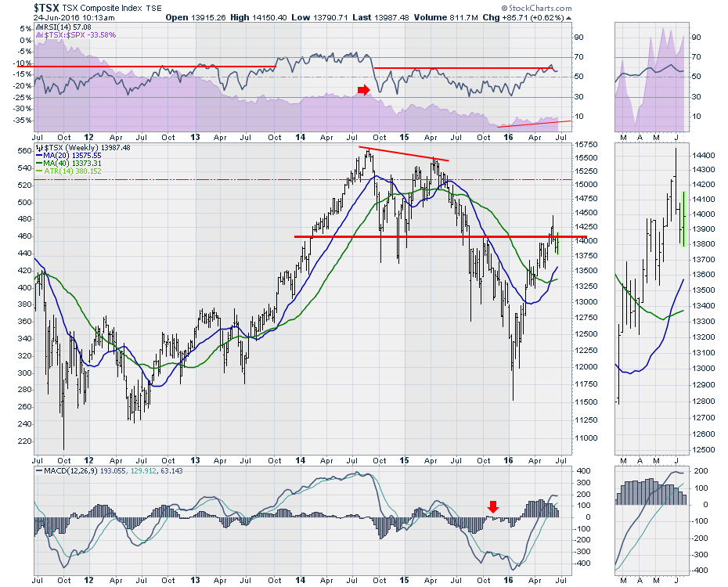The height and width of the screenshot is (587, 728).
Task: Click the 400 label on MACD axis
Action: [584, 471]
